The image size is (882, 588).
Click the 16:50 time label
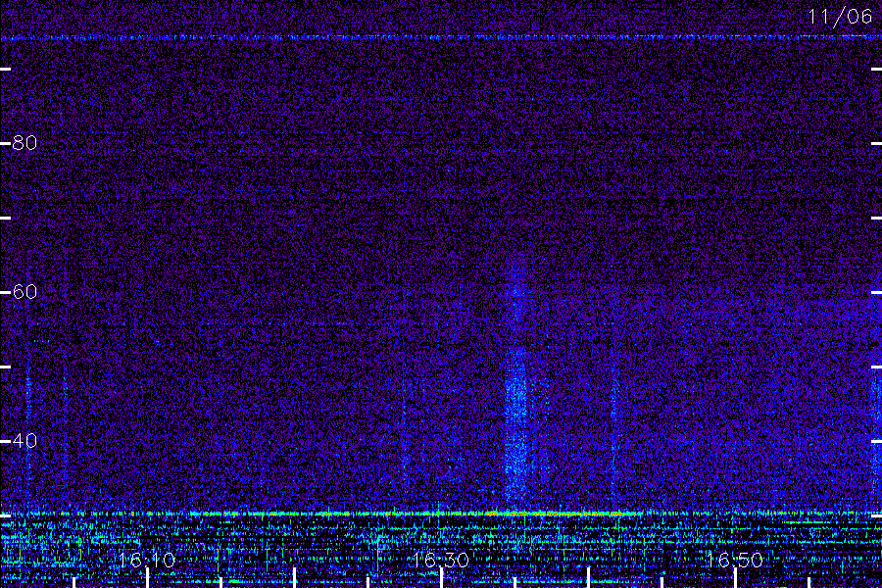coord(735,560)
